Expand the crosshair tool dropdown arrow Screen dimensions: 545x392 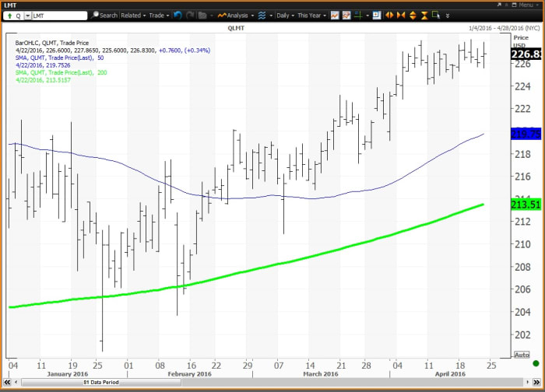pyautogui.click(x=367, y=16)
